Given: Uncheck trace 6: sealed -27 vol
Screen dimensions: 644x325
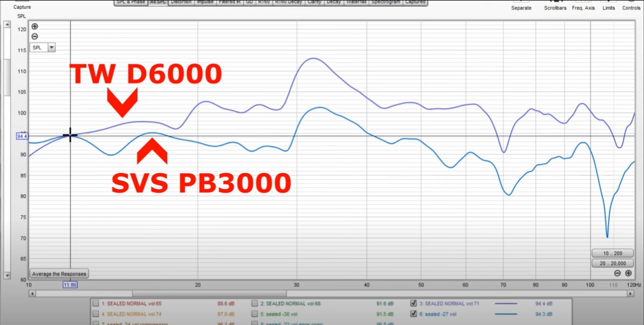Looking at the screenshot, I should click(413, 315).
